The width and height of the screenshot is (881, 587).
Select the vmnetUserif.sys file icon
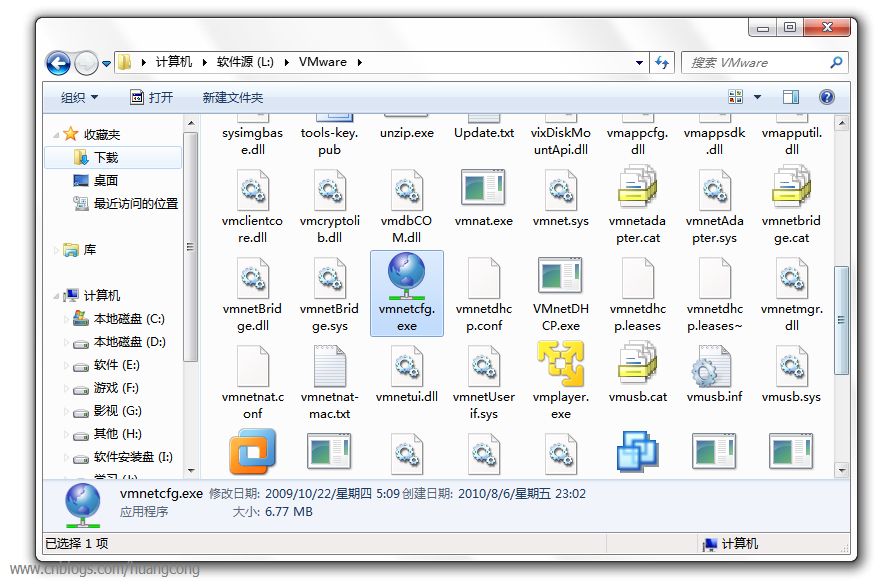484,366
